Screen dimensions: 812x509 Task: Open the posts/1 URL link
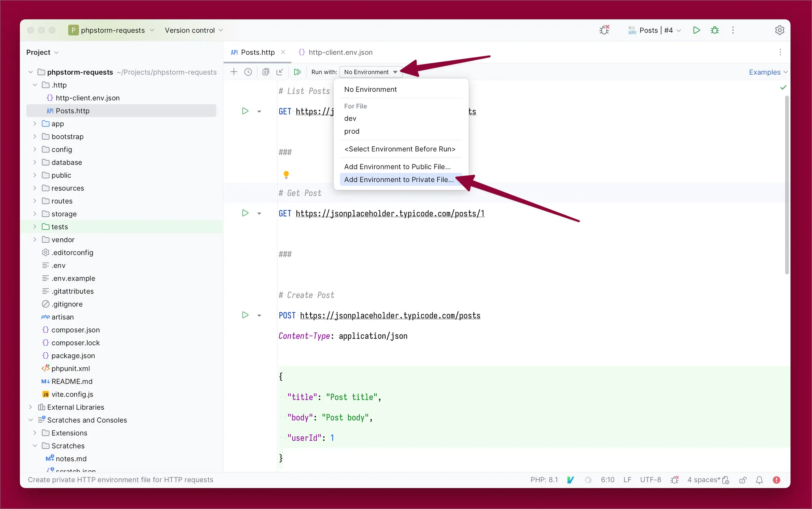tap(390, 214)
